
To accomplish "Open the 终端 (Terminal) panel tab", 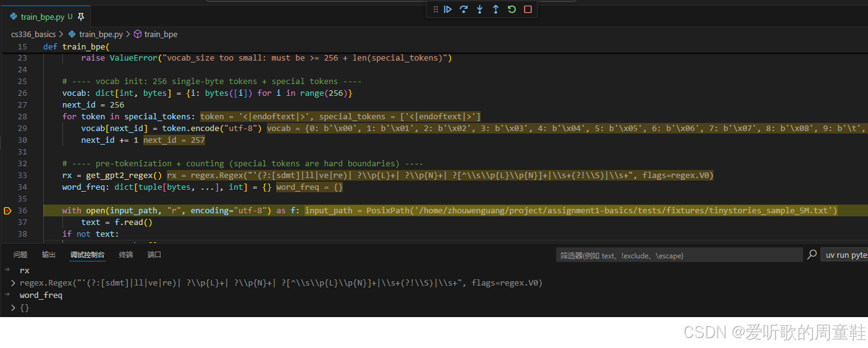I will point(126,255).
